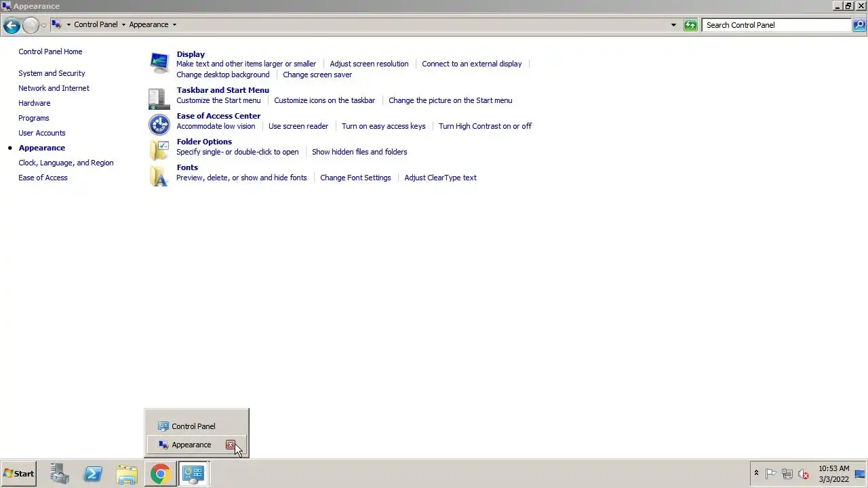Open Clock, Language, and Region

click(x=66, y=163)
